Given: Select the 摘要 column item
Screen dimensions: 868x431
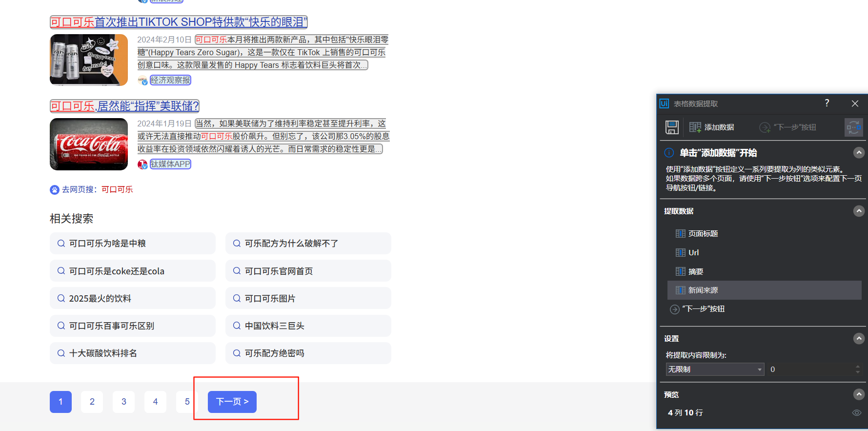Looking at the screenshot, I should point(764,271).
